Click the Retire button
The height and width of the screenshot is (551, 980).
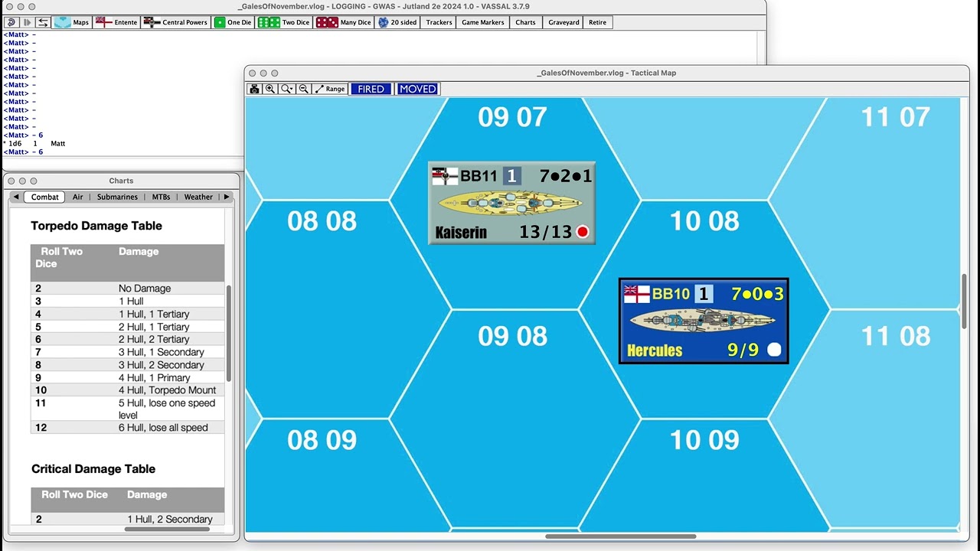pos(598,22)
